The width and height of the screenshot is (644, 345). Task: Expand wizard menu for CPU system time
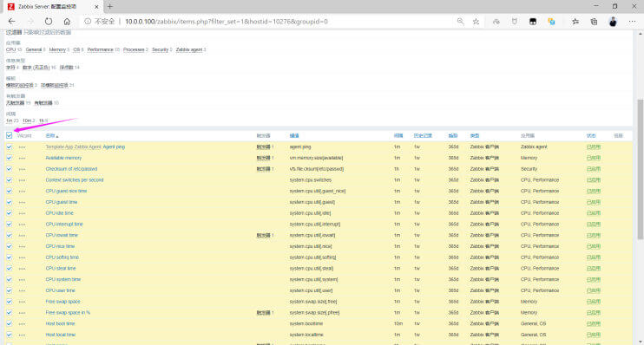click(x=22, y=280)
